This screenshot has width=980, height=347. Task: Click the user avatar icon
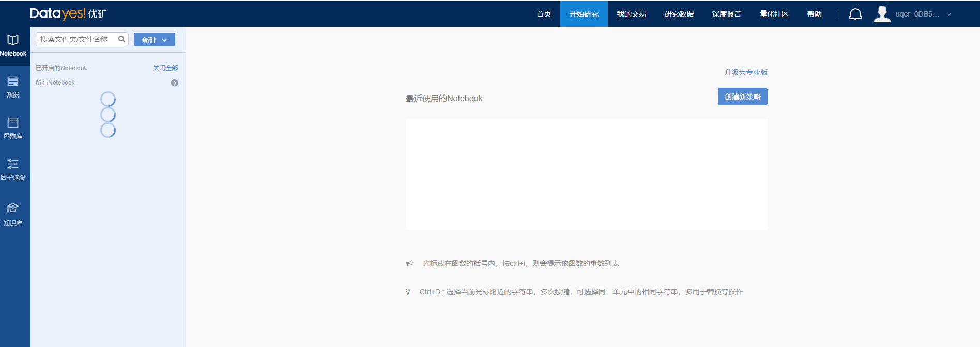pos(882,14)
